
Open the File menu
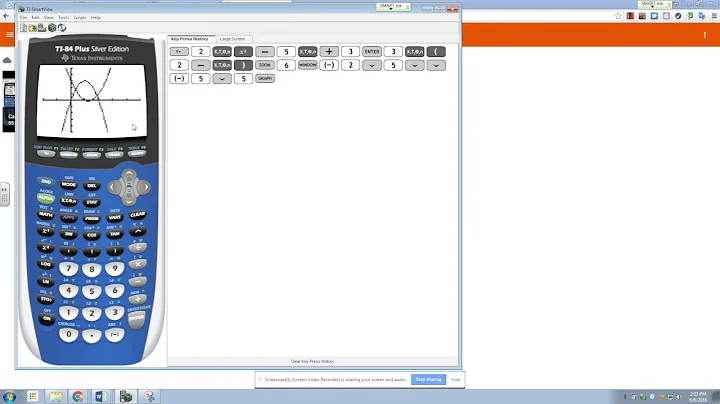23,17
